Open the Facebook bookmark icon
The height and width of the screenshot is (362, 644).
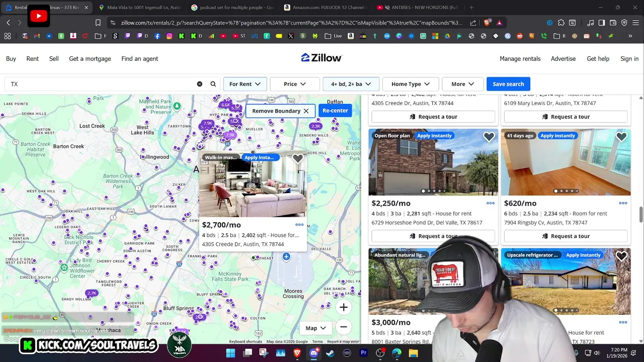click(x=157, y=36)
